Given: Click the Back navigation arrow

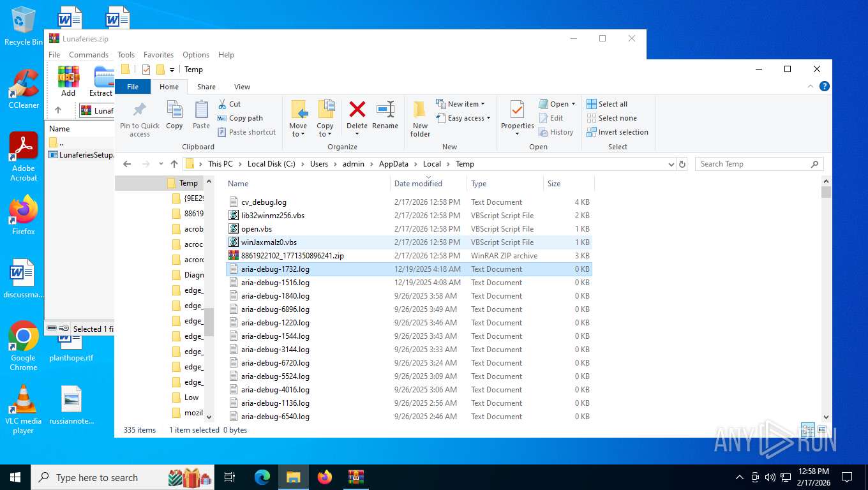Looking at the screenshot, I should pyautogui.click(x=127, y=164).
